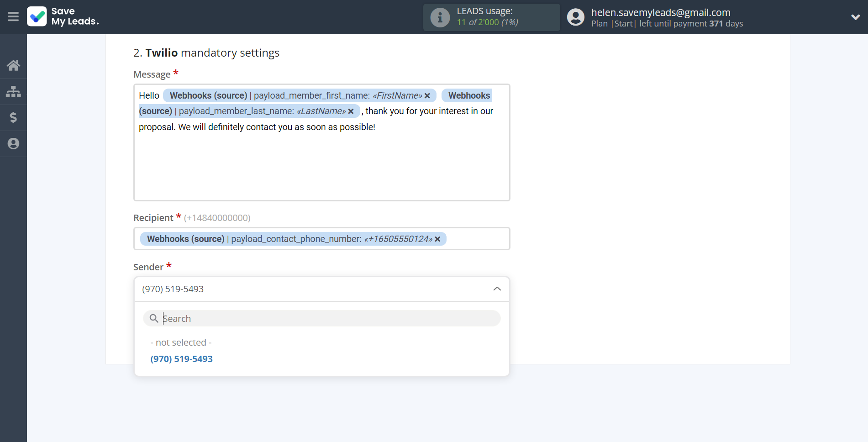The height and width of the screenshot is (442, 868).
Task: Open the home page from sidebar
Action: [x=13, y=65]
